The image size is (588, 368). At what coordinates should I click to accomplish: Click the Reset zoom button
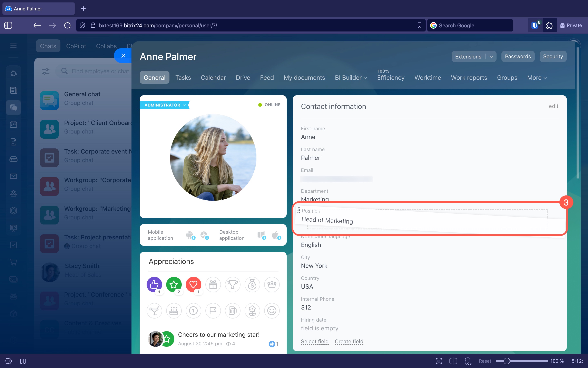(485, 361)
